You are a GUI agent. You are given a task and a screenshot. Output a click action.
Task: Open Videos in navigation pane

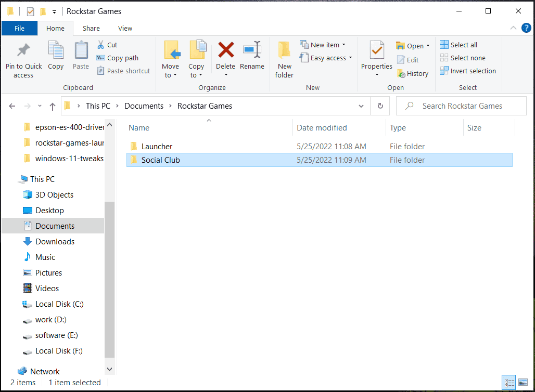click(x=47, y=289)
